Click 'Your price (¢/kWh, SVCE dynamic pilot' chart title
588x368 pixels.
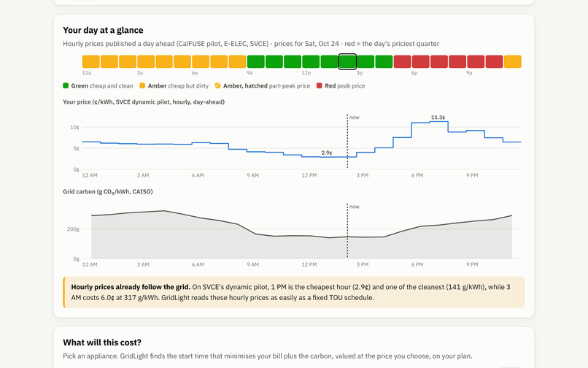144,101
